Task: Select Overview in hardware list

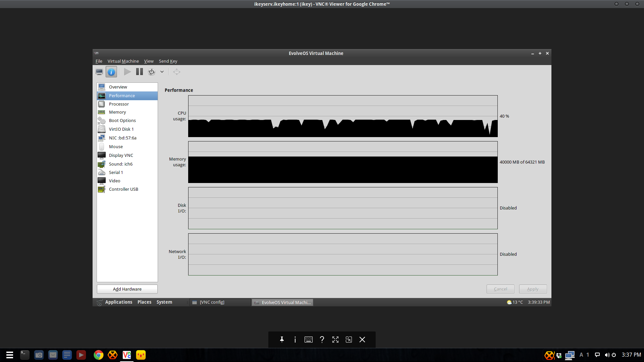Action: click(x=127, y=87)
